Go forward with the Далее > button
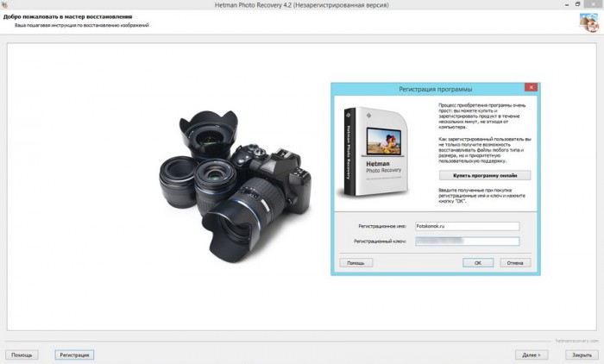 coord(532,355)
